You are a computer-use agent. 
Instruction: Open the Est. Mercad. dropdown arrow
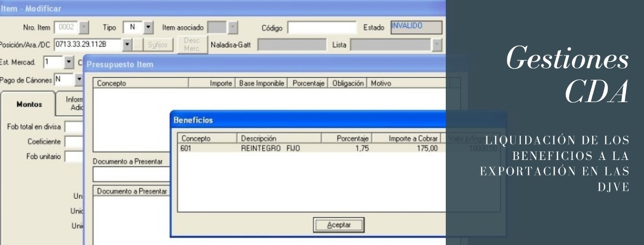(x=69, y=62)
